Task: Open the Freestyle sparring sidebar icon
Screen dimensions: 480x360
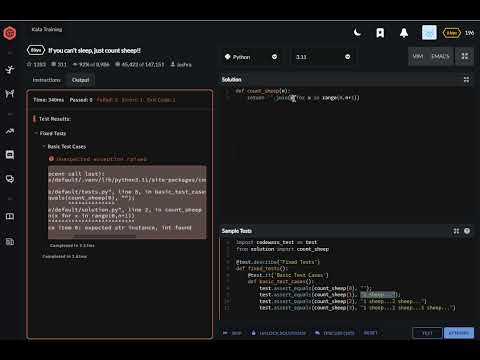Action: pyautogui.click(x=10, y=93)
